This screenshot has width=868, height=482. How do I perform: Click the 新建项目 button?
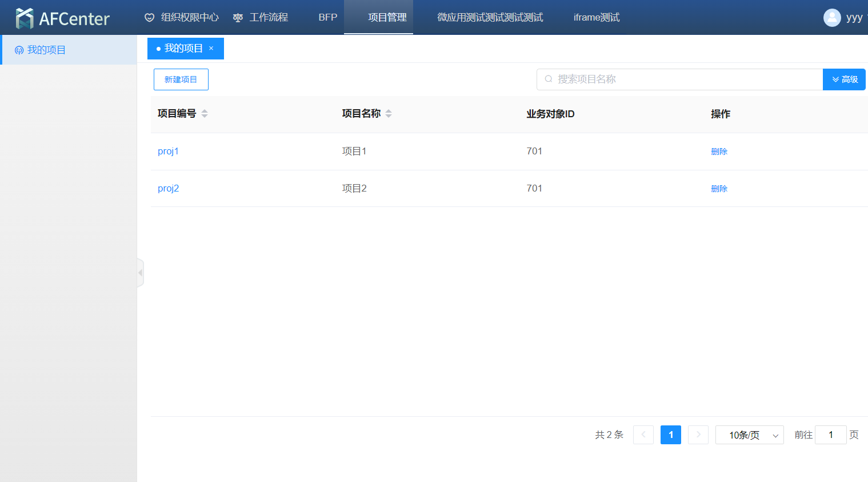coord(181,79)
